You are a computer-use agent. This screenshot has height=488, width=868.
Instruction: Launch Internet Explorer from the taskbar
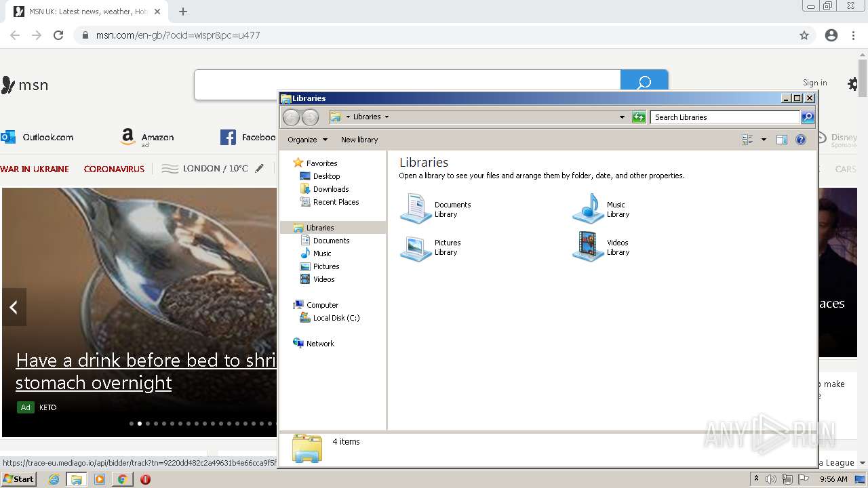point(54,479)
